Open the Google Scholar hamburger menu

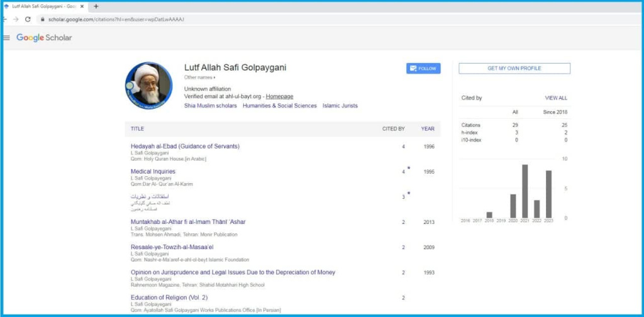(7, 38)
